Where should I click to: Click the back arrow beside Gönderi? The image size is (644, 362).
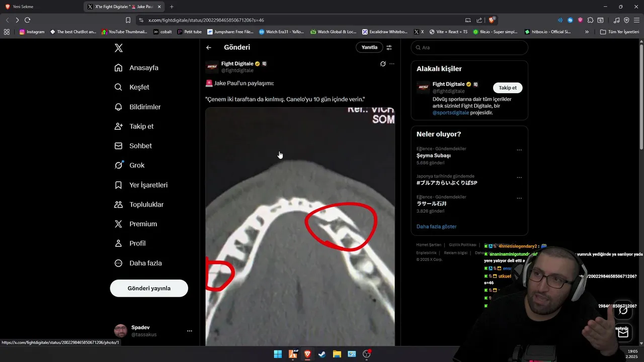(209, 47)
